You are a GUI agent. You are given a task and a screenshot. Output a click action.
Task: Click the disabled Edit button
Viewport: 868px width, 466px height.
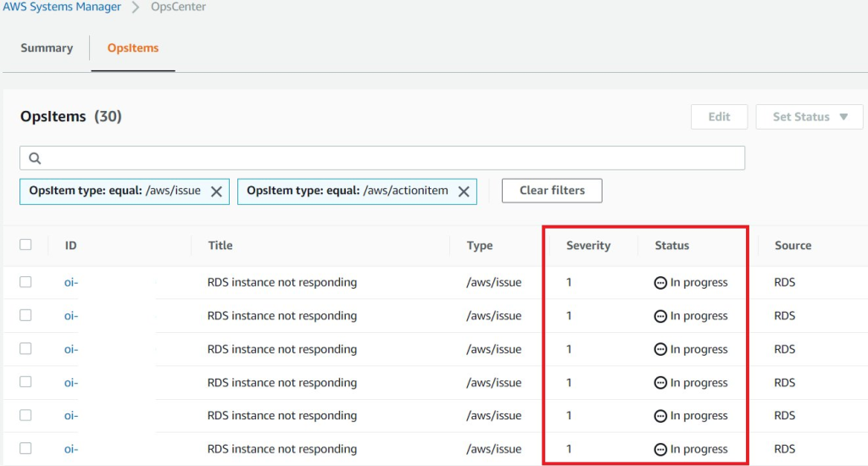719,117
